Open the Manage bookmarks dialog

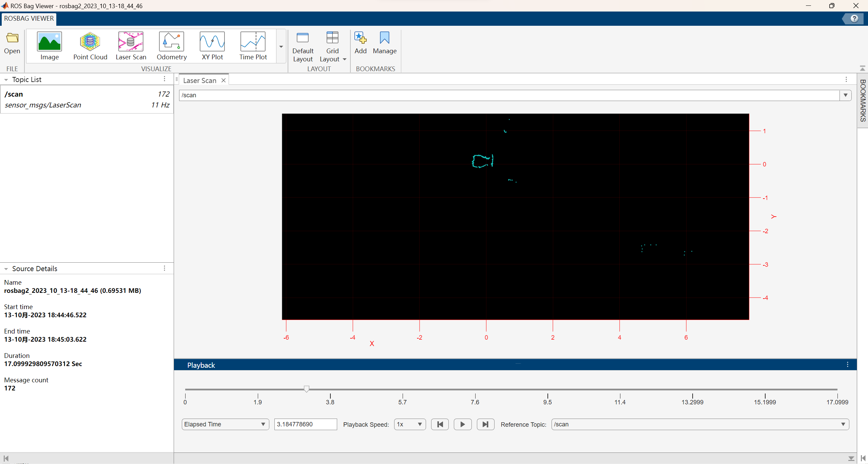click(384, 43)
